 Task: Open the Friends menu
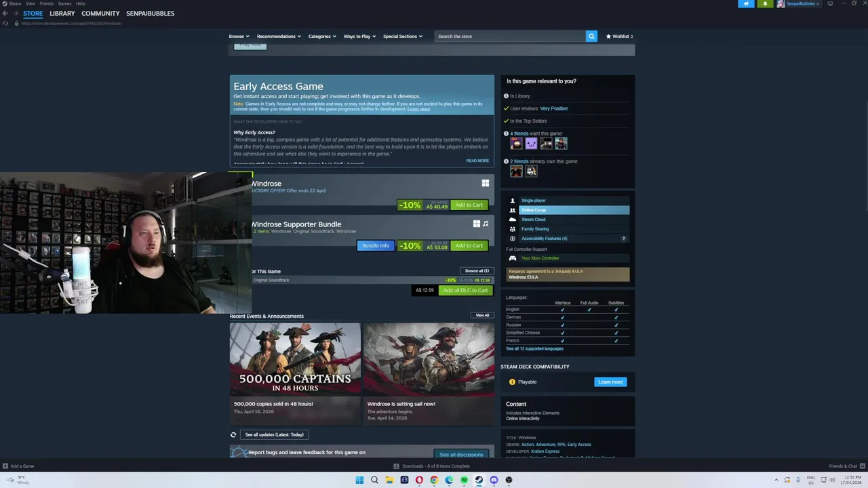click(47, 3)
